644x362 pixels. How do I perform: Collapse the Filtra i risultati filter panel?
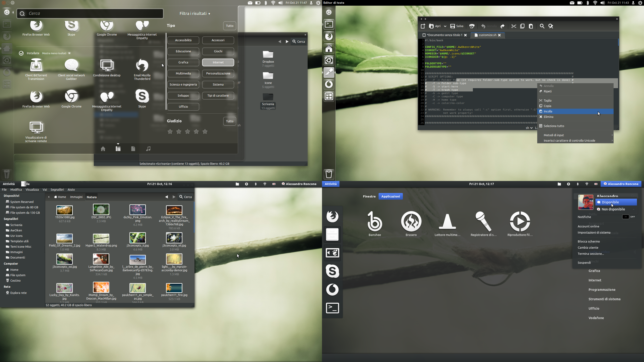(x=195, y=13)
